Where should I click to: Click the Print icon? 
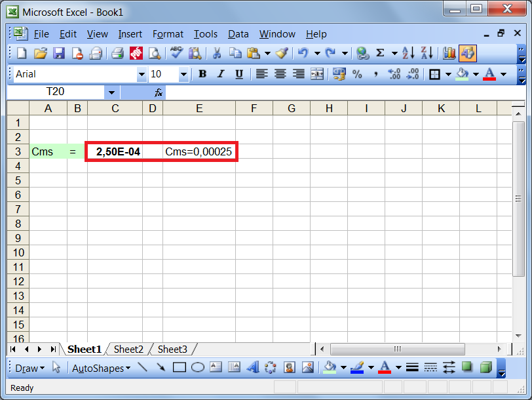pyautogui.click(x=117, y=53)
